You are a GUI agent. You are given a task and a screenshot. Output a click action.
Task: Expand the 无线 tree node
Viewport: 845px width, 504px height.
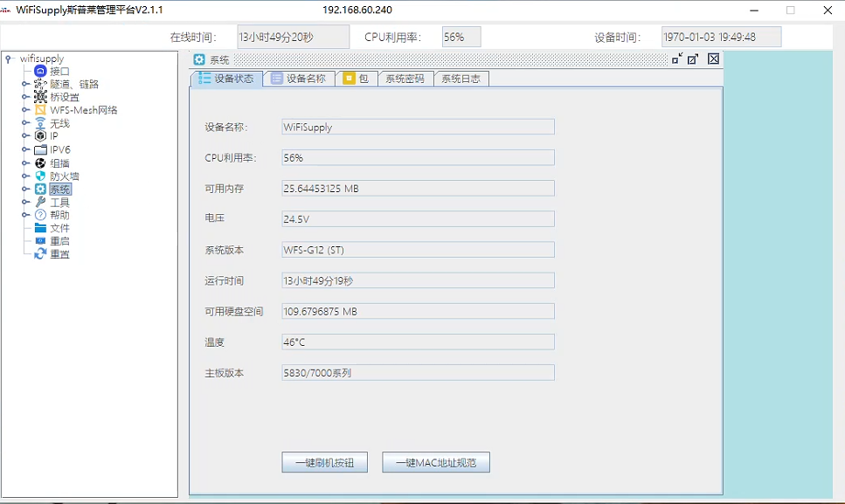[25, 123]
